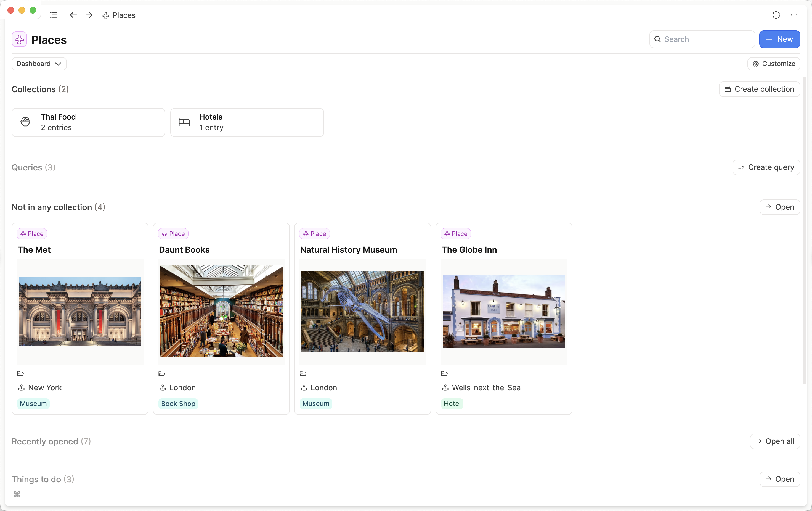The height and width of the screenshot is (511, 812).
Task: Click the dashed circle sync icon
Action: (x=776, y=15)
